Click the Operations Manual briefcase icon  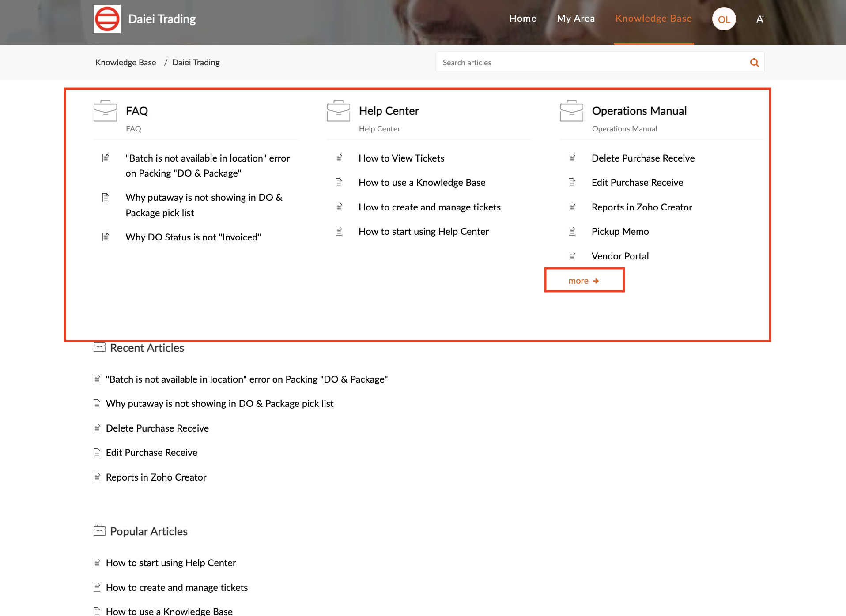tap(571, 111)
